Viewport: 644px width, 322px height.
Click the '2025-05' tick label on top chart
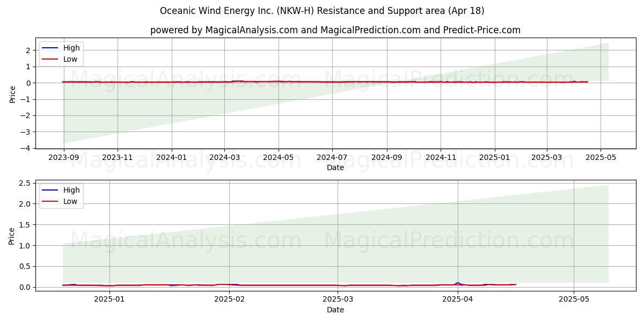tap(601, 158)
